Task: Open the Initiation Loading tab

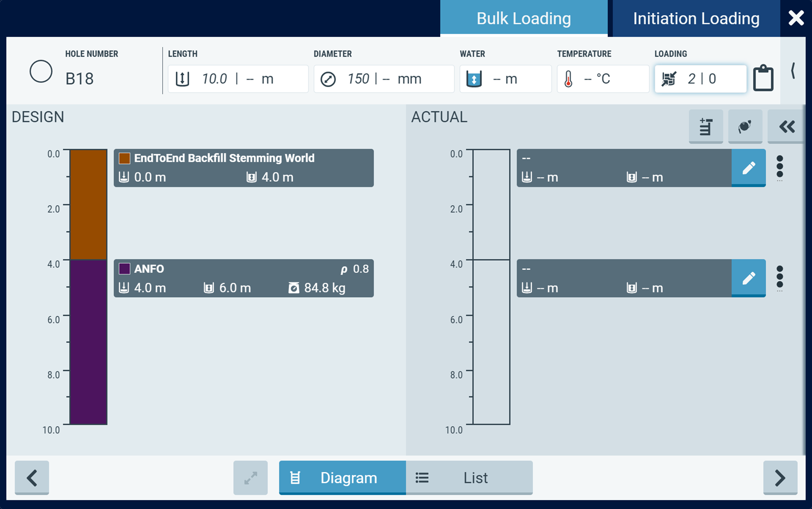Action: click(696, 18)
